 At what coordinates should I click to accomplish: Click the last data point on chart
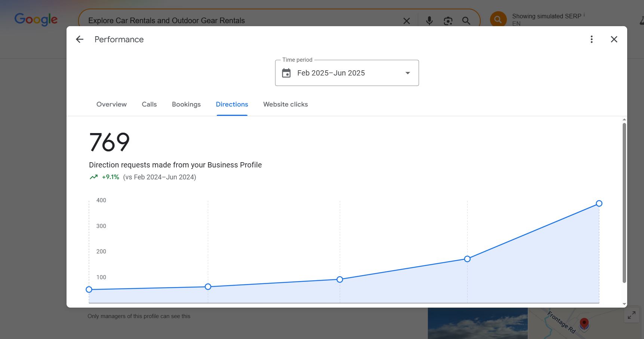pyautogui.click(x=599, y=203)
